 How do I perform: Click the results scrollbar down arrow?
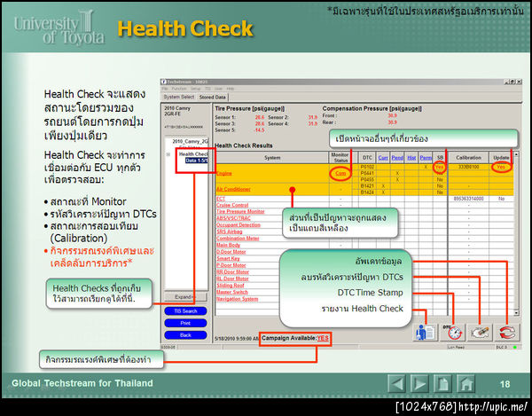[x=516, y=312]
